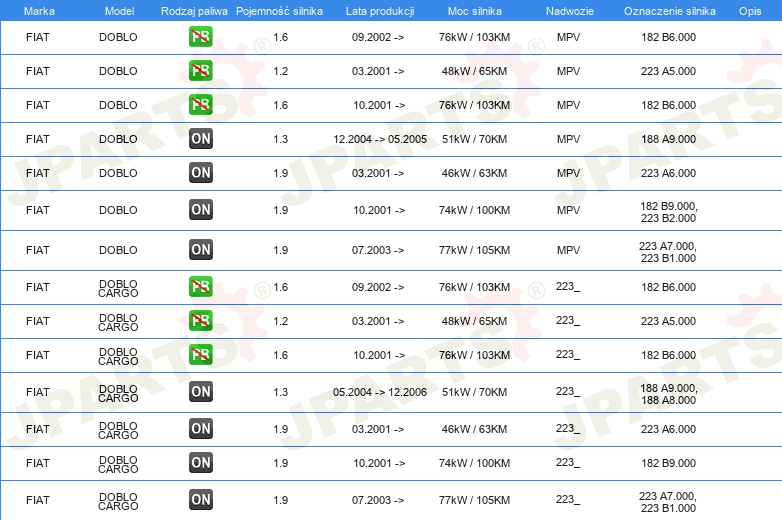Click the Model column header
The width and height of the screenshot is (782, 520).
coord(119,11)
